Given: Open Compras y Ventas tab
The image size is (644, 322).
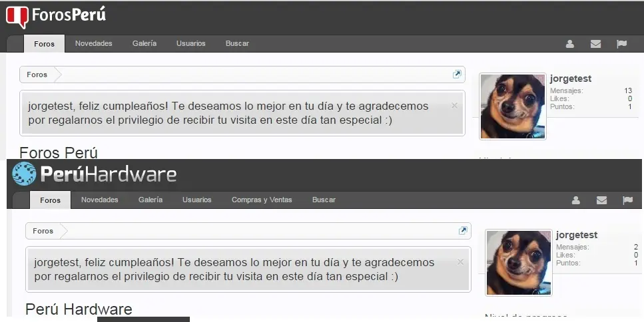Looking at the screenshot, I should pyautogui.click(x=262, y=200).
